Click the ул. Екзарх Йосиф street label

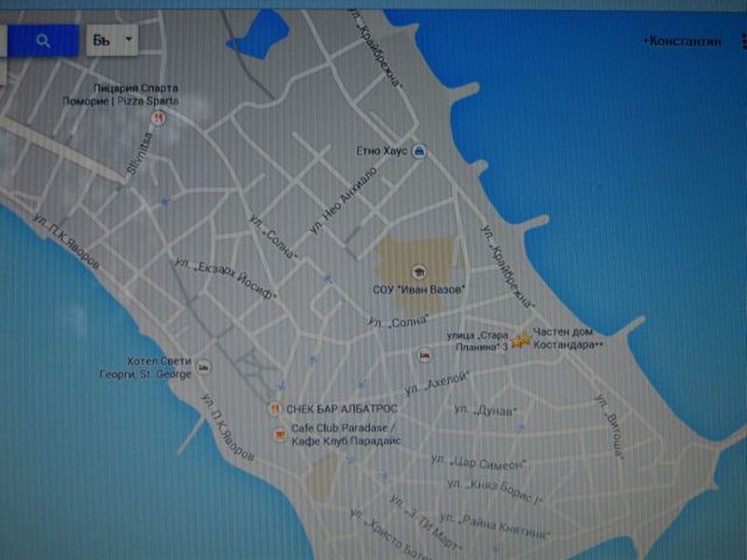coord(225,278)
